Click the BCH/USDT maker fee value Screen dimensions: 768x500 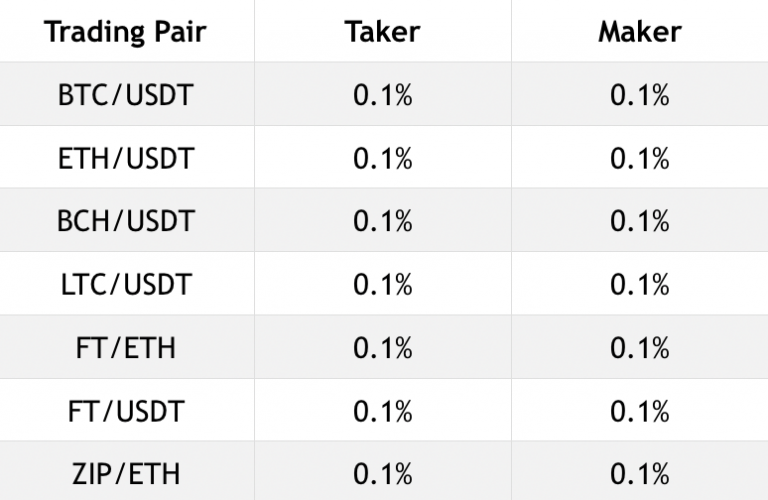pos(640,221)
